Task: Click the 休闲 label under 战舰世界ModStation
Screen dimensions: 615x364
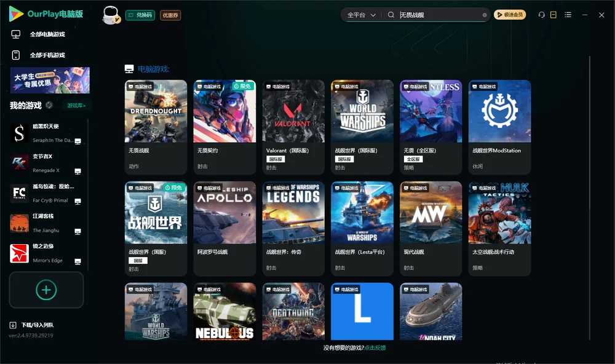Action: (x=477, y=166)
